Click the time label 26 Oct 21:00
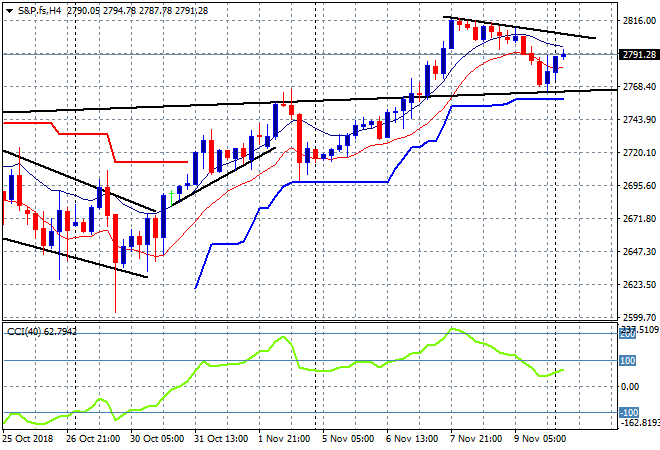660x450 pixels. (x=93, y=439)
